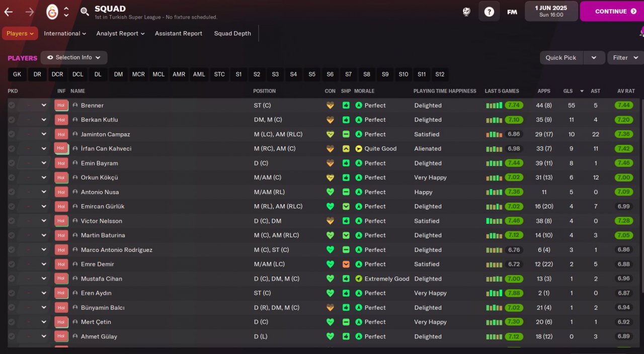Toggle Jaminton Campaz's picked checkbox
The width and height of the screenshot is (644, 354).
pos(12,134)
